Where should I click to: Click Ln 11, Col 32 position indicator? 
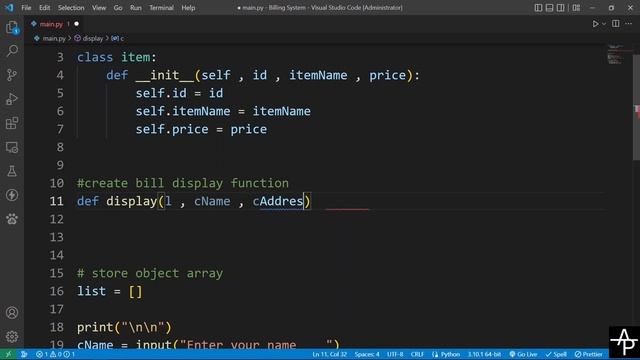click(329, 354)
